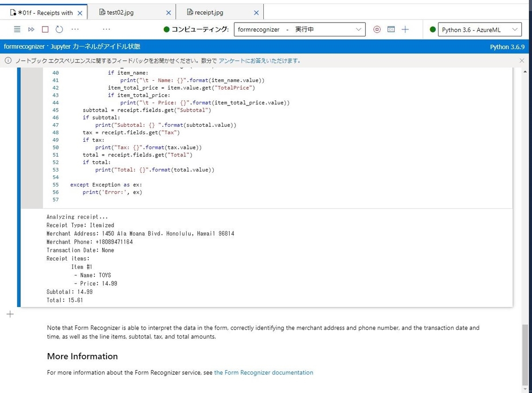Click the 'Total: 15.61' output line
The width and height of the screenshot is (532, 393).
pyautogui.click(x=65, y=300)
